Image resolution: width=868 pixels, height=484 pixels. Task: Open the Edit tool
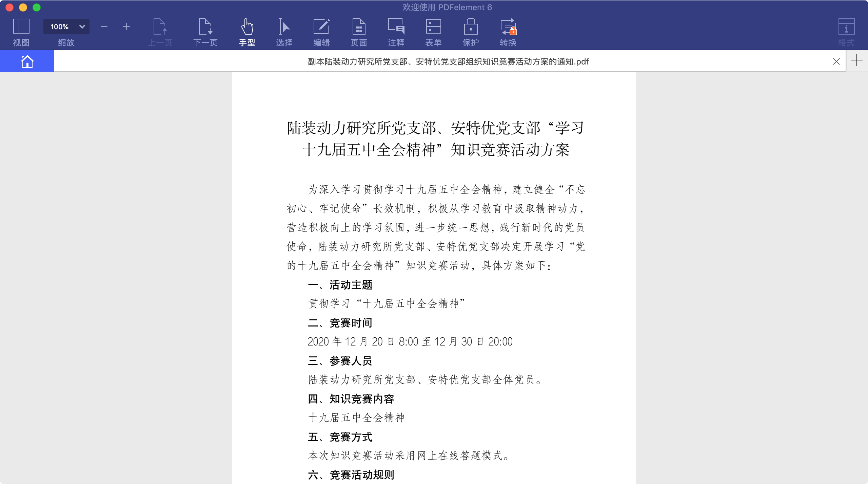321,32
